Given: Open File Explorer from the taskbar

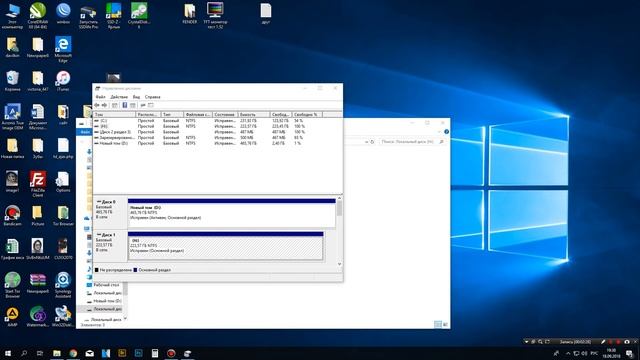Looking at the screenshot, I should point(57,353).
